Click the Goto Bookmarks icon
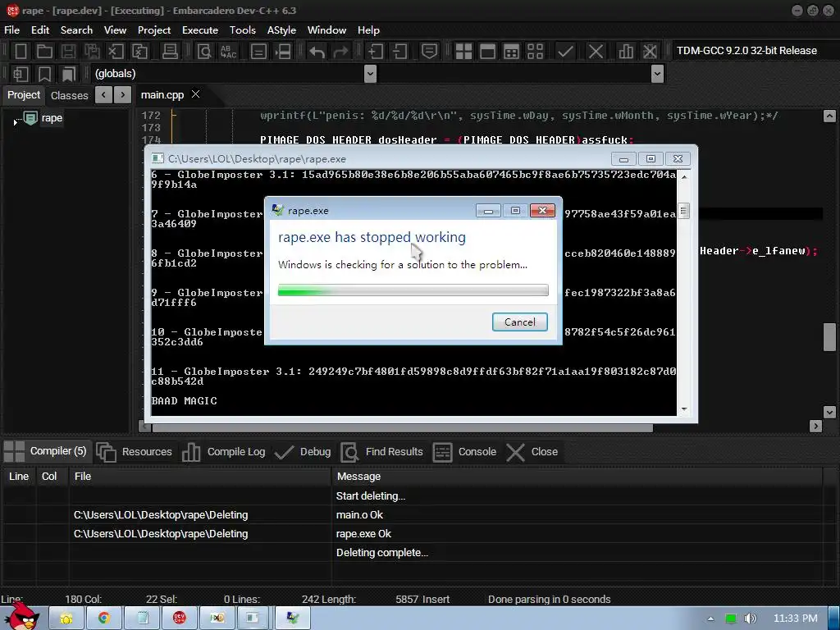Screen dimensions: 840x630 [69, 74]
